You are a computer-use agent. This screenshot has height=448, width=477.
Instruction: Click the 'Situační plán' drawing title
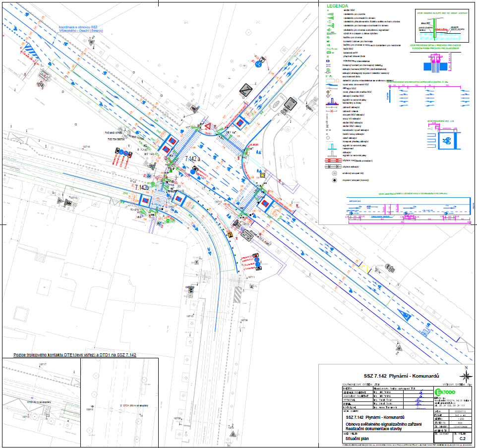click(359, 439)
